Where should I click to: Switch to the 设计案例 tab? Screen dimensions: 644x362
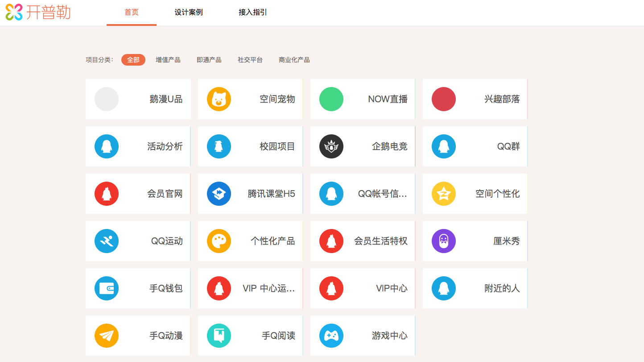[189, 12]
